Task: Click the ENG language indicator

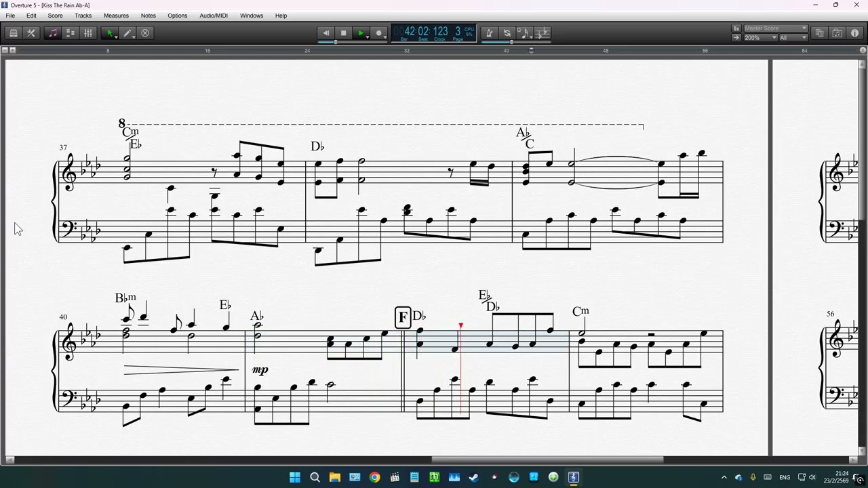Action: [785, 477]
